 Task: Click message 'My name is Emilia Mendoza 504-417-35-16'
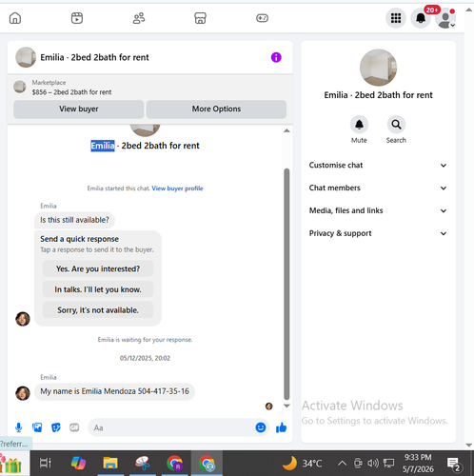tap(114, 391)
